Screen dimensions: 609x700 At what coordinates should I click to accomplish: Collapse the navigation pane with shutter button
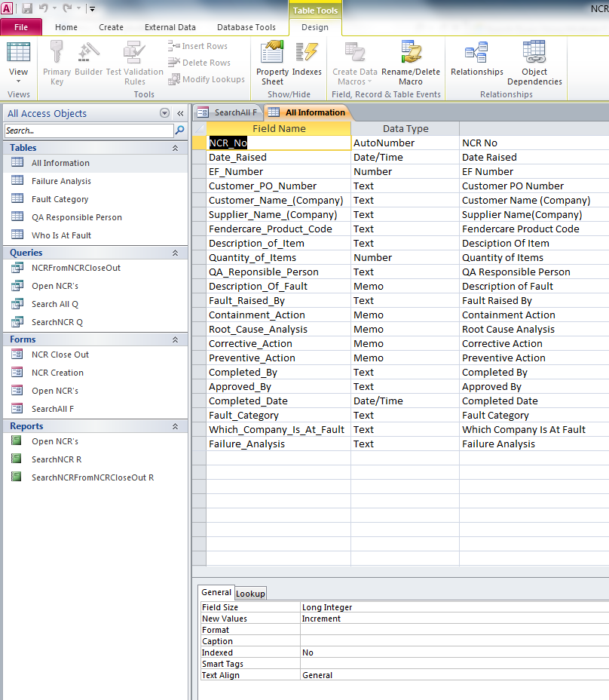(180, 113)
